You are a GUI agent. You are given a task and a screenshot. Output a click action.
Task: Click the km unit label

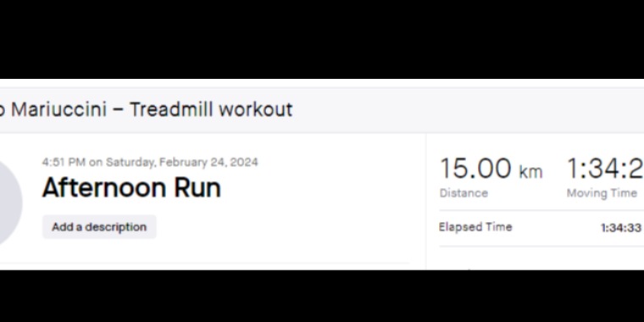click(x=530, y=172)
